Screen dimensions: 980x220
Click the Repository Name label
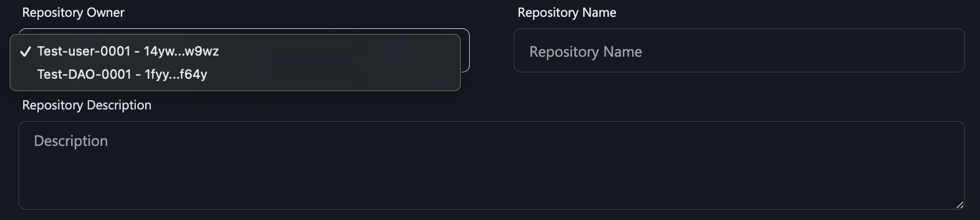pyautogui.click(x=567, y=12)
